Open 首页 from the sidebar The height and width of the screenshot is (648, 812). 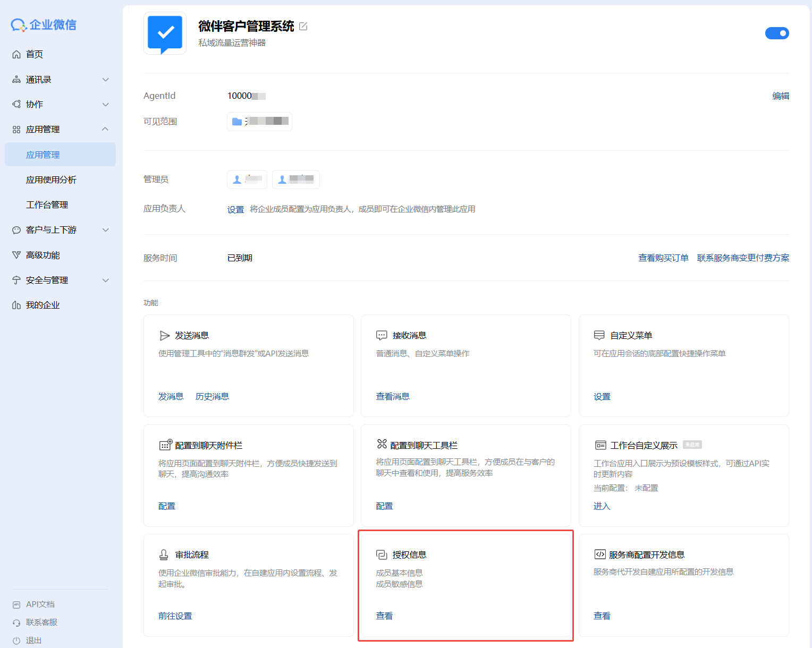(x=35, y=54)
